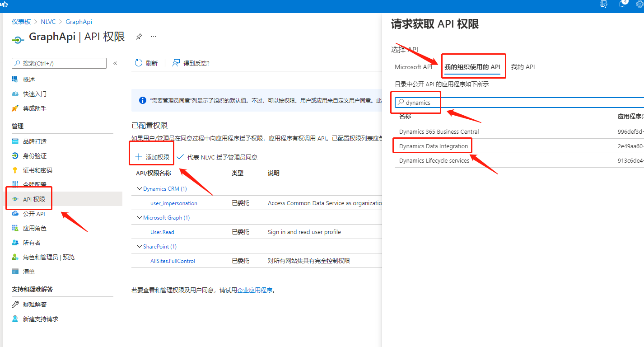Select API 权限 in the sidebar menu
This screenshot has height=347, width=644.
tap(61, 199)
